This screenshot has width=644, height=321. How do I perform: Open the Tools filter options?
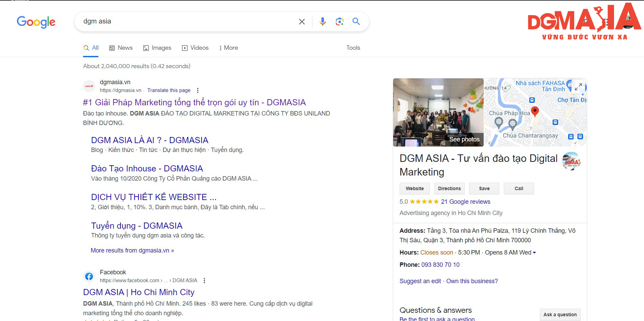point(353,48)
